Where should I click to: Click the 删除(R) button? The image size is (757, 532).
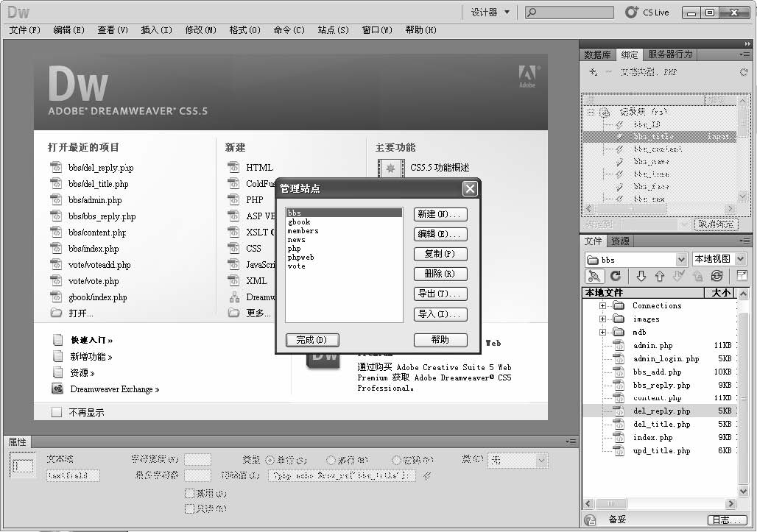coord(440,274)
